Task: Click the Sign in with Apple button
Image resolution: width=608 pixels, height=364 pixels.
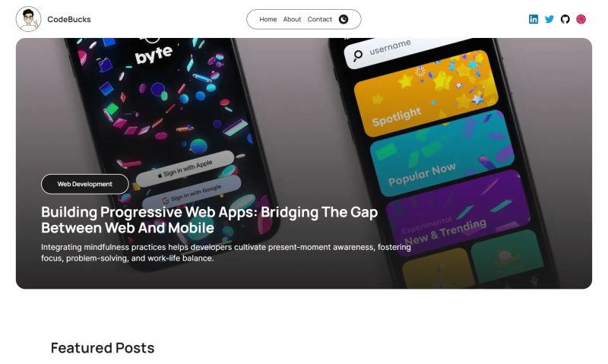Action: click(x=185, y=169)
